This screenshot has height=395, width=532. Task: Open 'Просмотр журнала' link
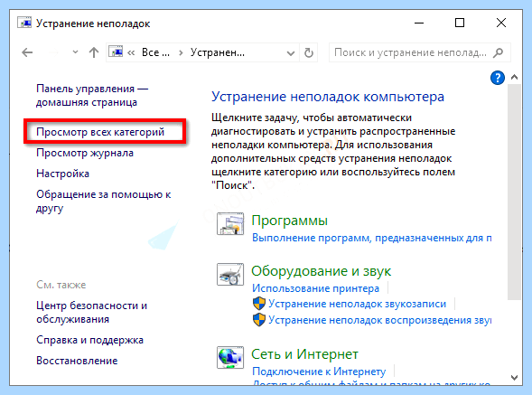pos(85,153)
